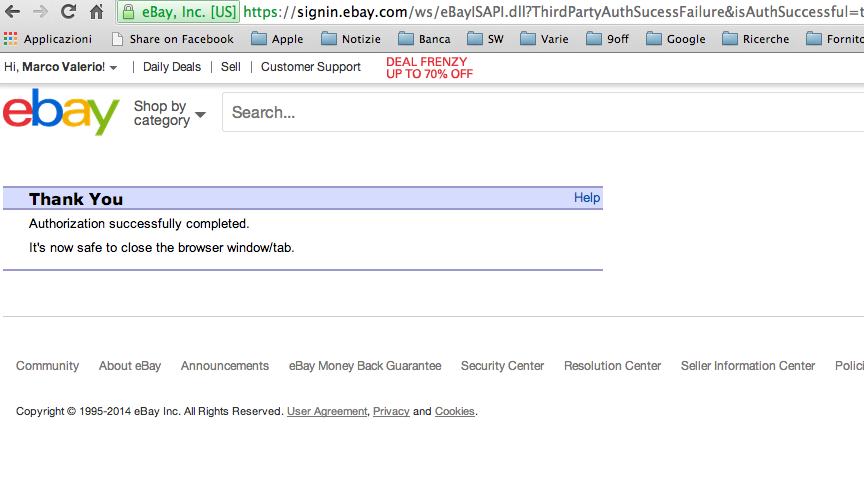Open the Cookies link
The height and width of the screenshot is (495, 864).
tap(455, 411)
